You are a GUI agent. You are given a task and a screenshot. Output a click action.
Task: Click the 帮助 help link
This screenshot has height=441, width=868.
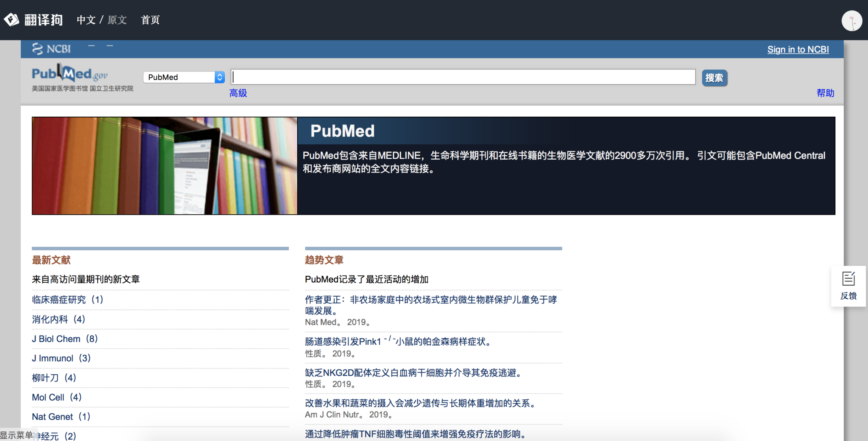pos(826,93)
